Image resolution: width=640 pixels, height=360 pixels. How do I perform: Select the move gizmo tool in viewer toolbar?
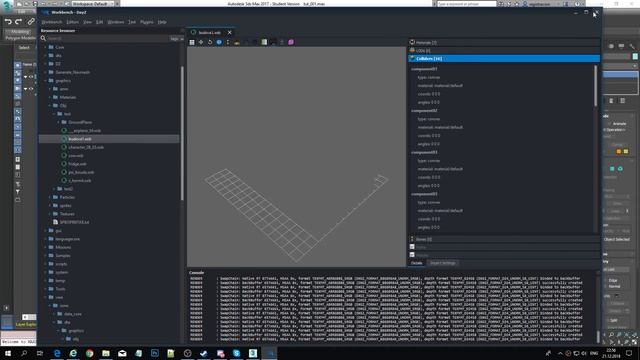click(x=201, y=42)
